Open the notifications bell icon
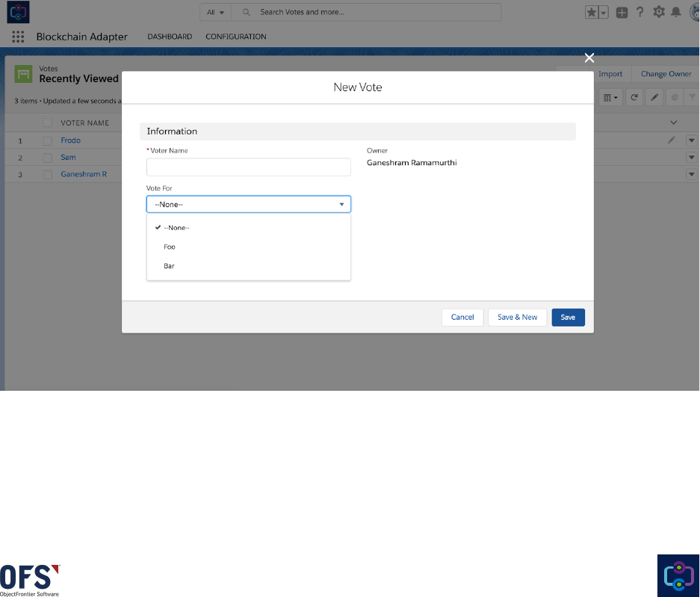This screenshot has width=700, height=597. 676,12
